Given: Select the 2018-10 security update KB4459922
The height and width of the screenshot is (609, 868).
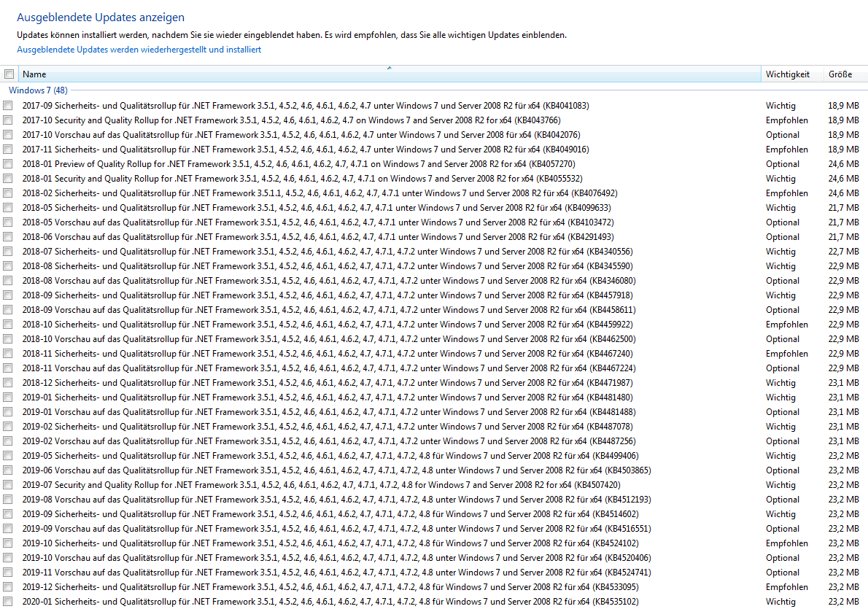Looking at the screenshot, I should (x=328, y=325).
